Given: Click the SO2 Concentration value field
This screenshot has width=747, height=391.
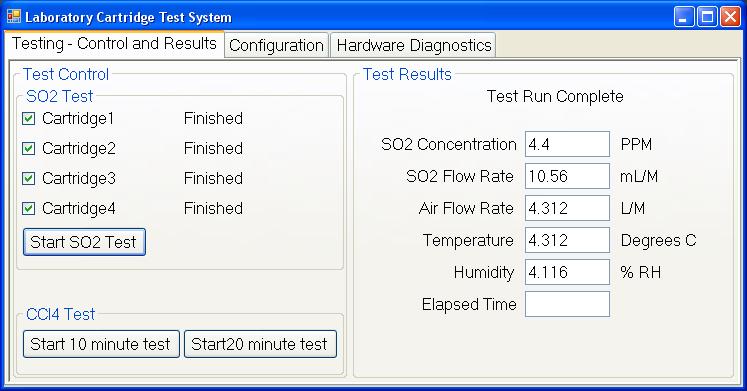Looking at the screenshot, I should (567, 144).
